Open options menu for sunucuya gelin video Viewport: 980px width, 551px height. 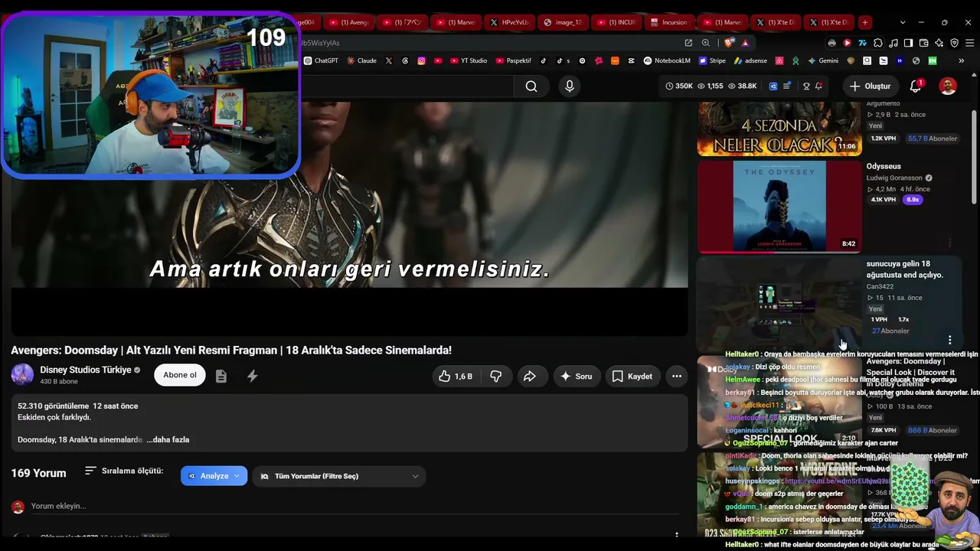(950, 340)
